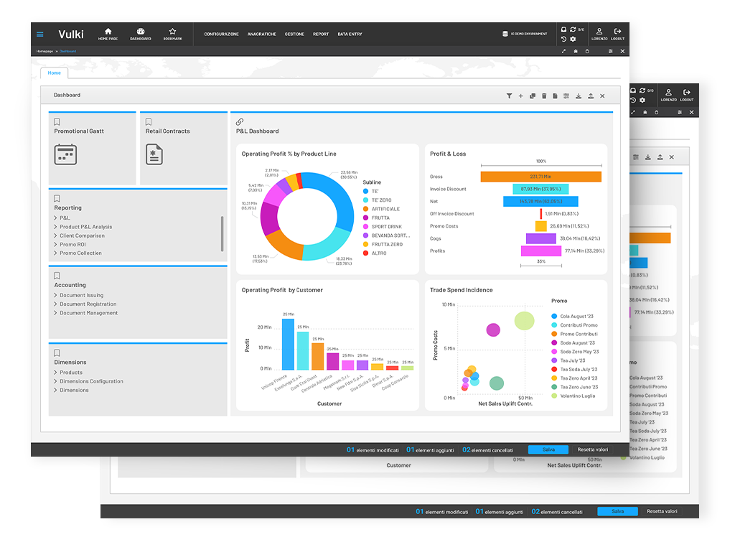The width and height of the screenshot is (735, 560).
Task: Add a widget with the plus icon
Action: pyautogui.click(x=521, y=95)
